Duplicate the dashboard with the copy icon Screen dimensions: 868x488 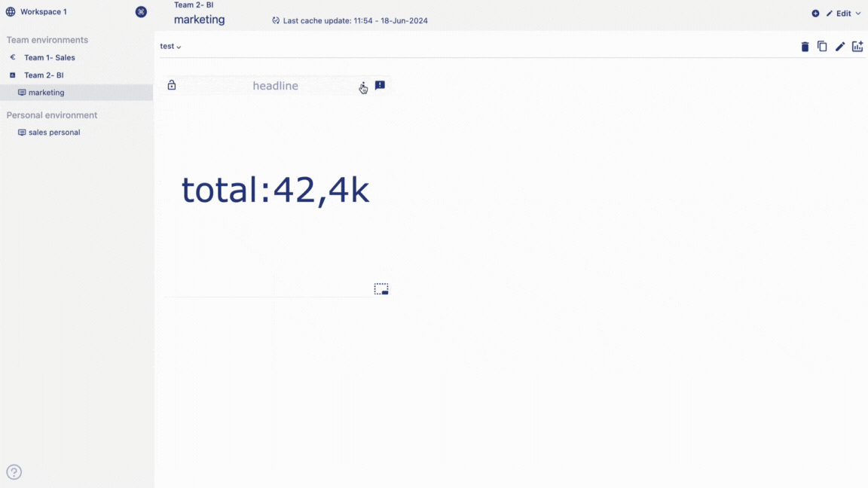(x=822, y=47)
